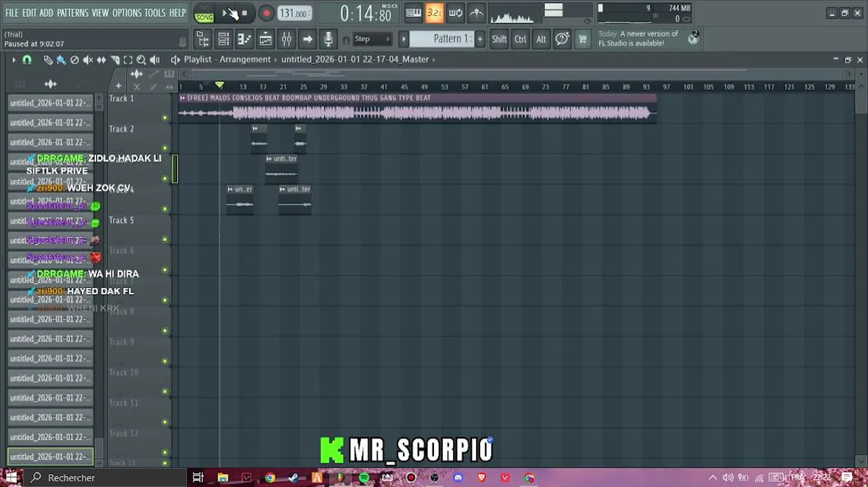Open the ADD menu
This screenshot has width=868, height=487.
[x=46, y=13]
